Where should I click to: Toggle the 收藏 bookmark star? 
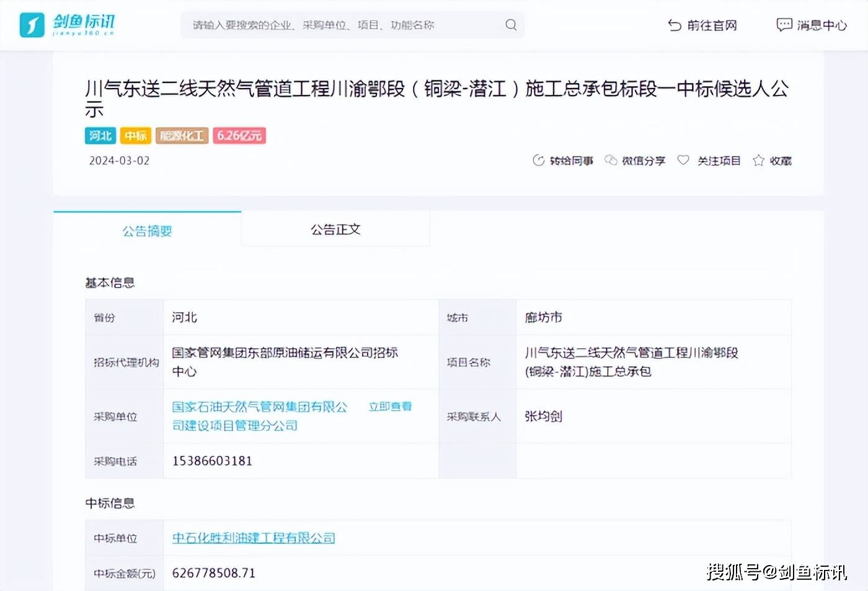758,160
